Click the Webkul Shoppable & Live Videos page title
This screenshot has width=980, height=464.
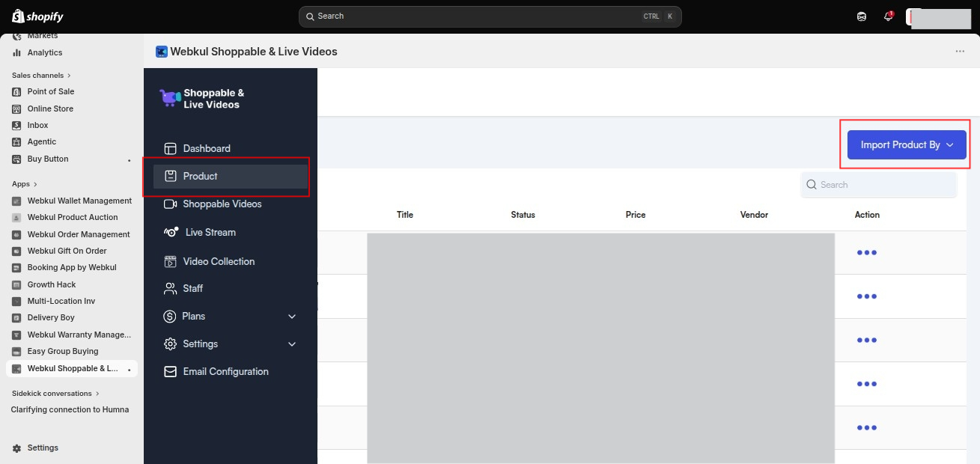point(254,52)
